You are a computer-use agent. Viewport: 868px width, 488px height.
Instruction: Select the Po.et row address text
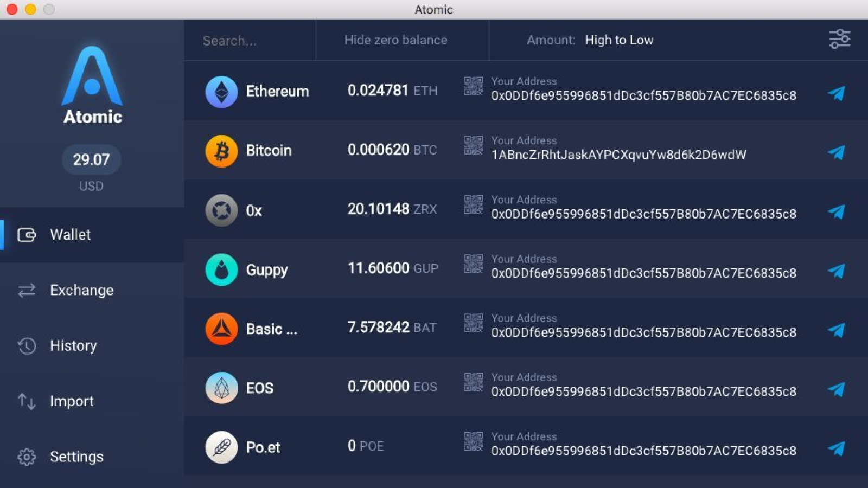(x=644, y=451)
